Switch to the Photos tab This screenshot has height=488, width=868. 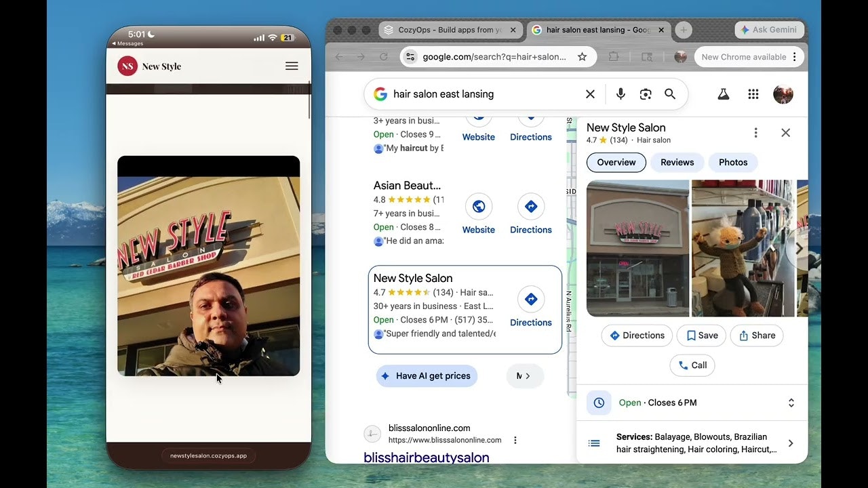tap(733, 163)
